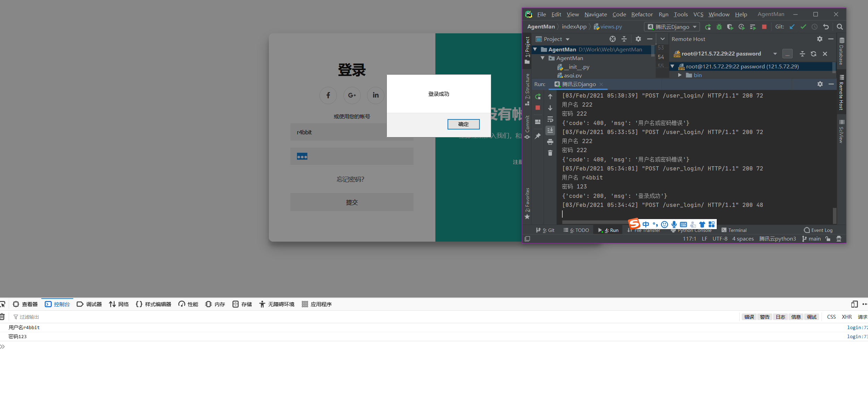The image size is (868, 402).
Task: Stop the running 腾讯云Django server from main toolbar
Action: click(764, 27)
